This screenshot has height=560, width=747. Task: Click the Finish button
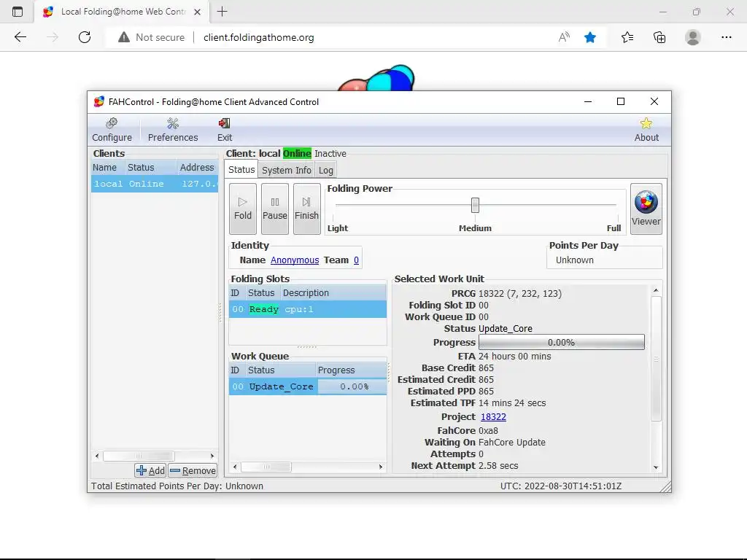point(306,209)
